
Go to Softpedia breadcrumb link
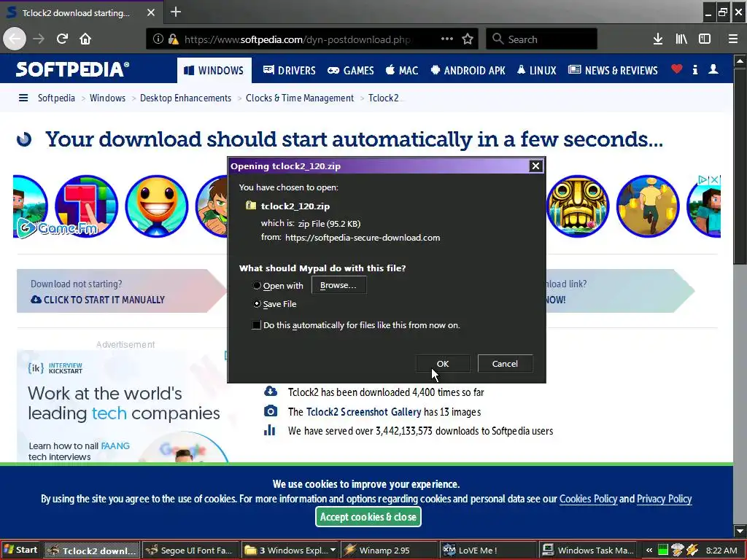pyautogui.click(x=56, y=98)
